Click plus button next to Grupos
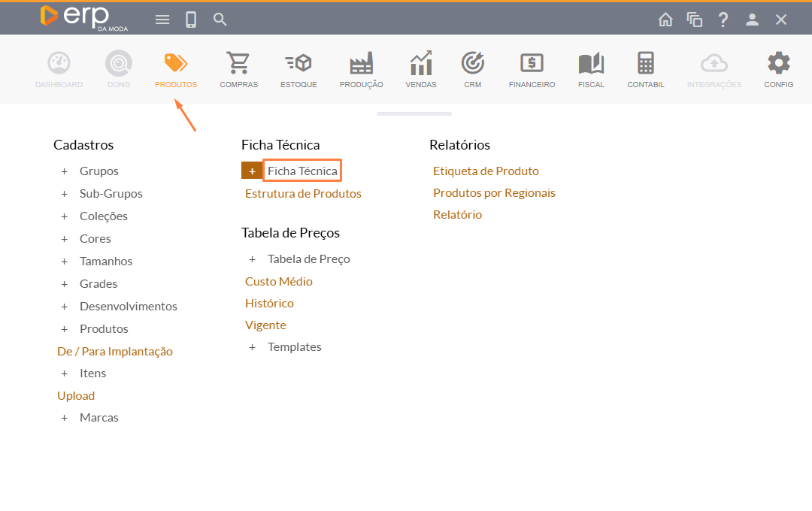This screenshot has width=812, height=511. tap(65, 171)
